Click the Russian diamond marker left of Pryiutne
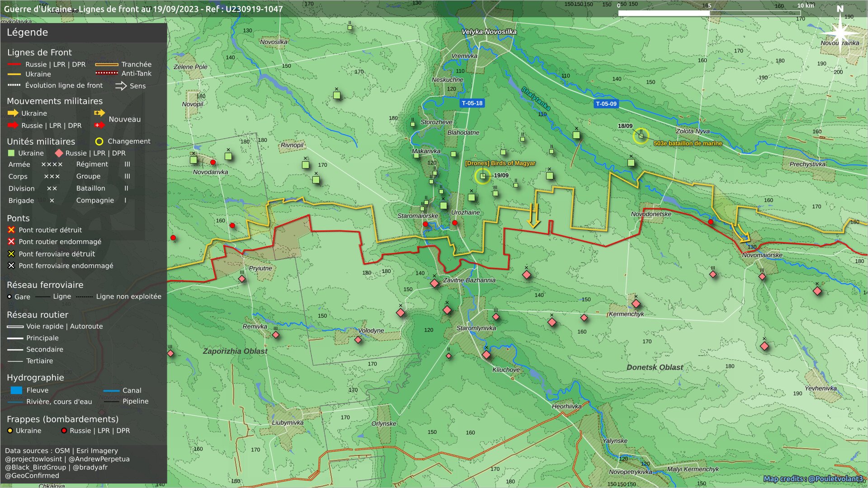Screen dimensions: 868x488 [242, 279]
